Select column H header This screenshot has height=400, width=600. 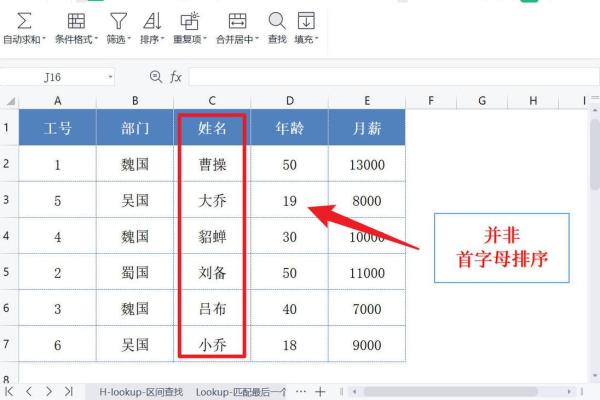click(x=533, y=101)
